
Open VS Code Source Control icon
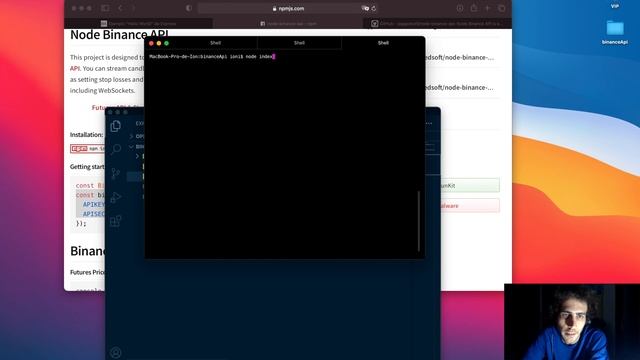(116, 173)
